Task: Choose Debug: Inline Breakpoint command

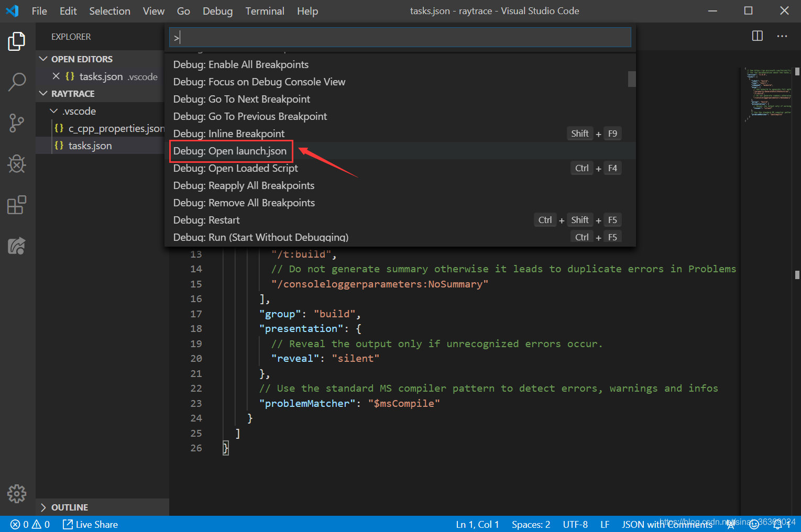Action: 400,134
